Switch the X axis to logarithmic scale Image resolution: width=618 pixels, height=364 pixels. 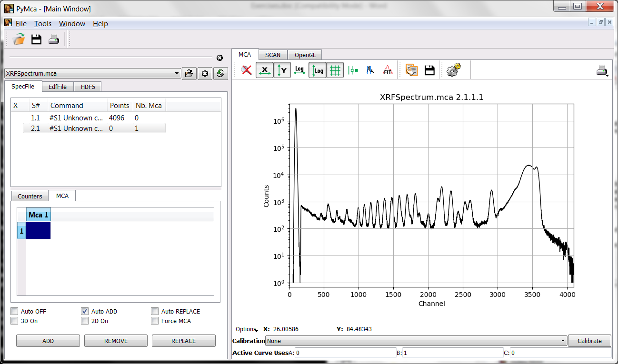pyautogui.click(x=299, y=69)
